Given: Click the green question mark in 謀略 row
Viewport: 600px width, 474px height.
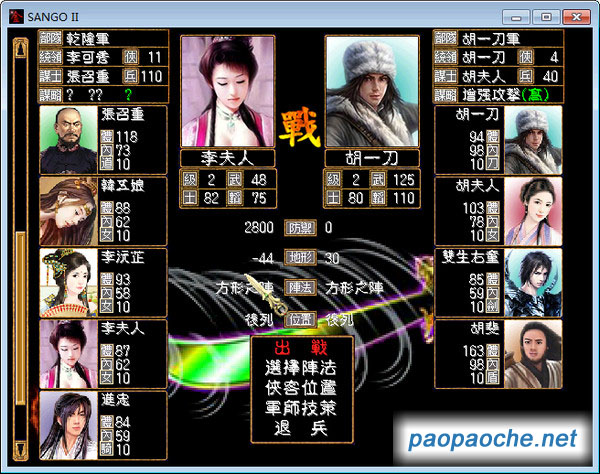Looking at the screenshot, I should tap(128, 94).
